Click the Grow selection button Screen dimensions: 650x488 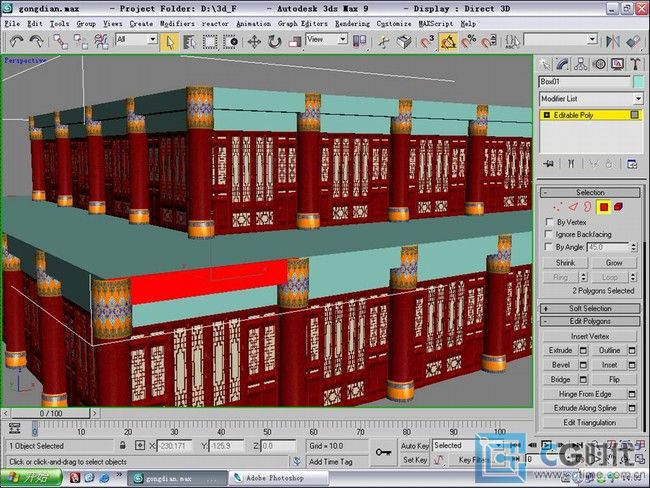[x=614, y=263]
